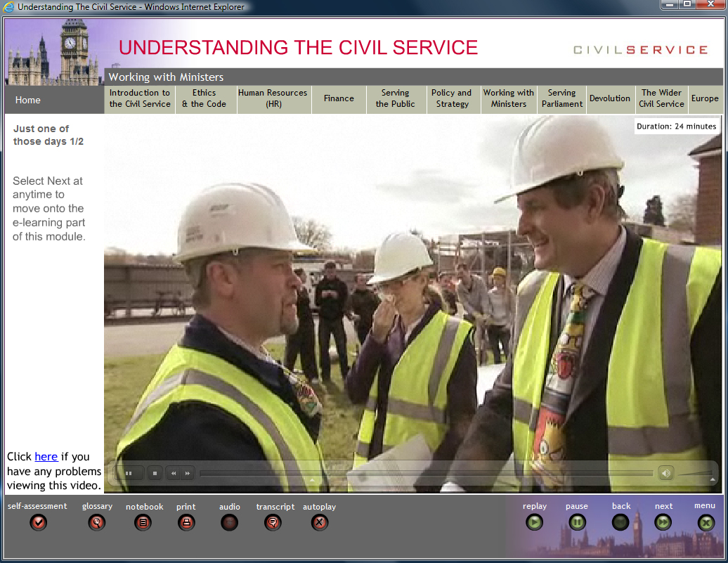Mute the video player speaker
This screenshot has height=563, width=728.
[x=665, y=473]
